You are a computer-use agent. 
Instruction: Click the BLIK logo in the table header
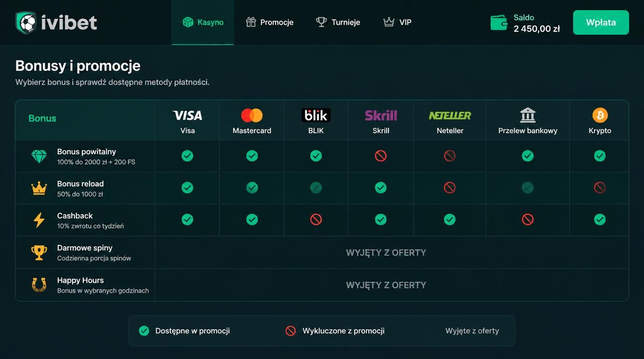coord(316,115)
